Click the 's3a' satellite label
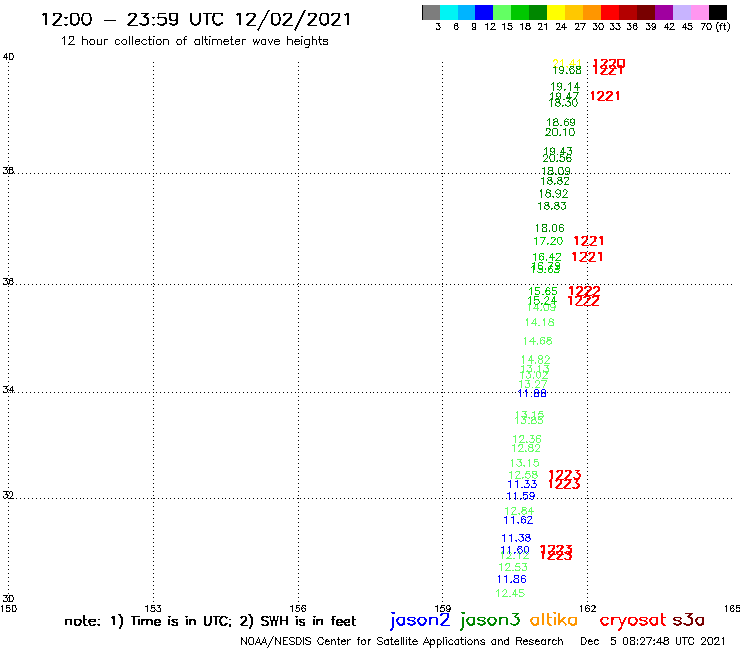This screenshot has height=650, width=740. [x=688, y=620]
